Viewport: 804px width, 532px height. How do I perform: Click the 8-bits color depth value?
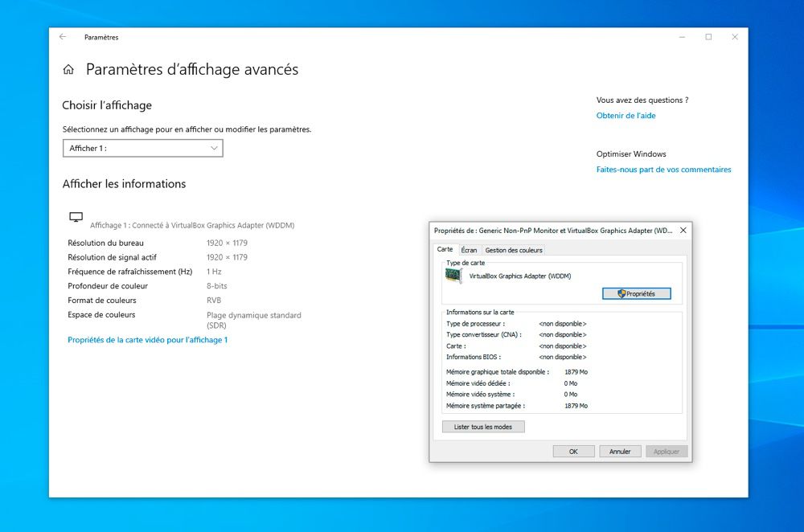[216, 286]
